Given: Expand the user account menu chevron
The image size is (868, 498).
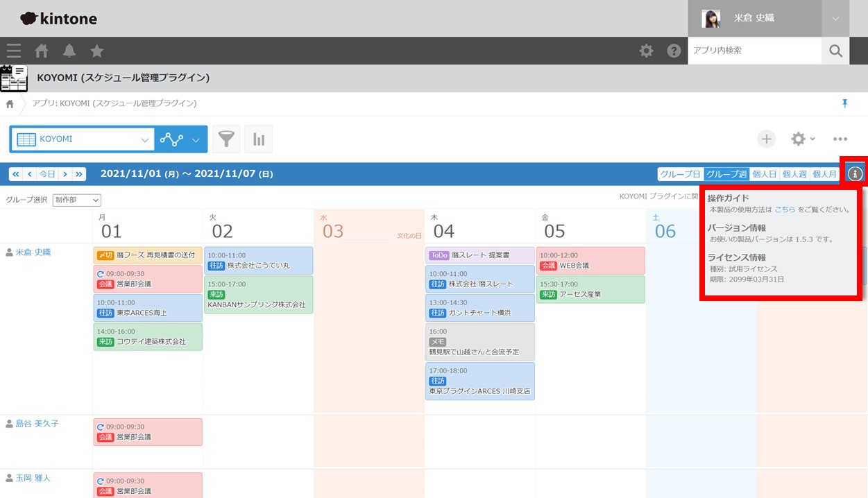Looking at the screenshot, I should (x=835, y=19).
